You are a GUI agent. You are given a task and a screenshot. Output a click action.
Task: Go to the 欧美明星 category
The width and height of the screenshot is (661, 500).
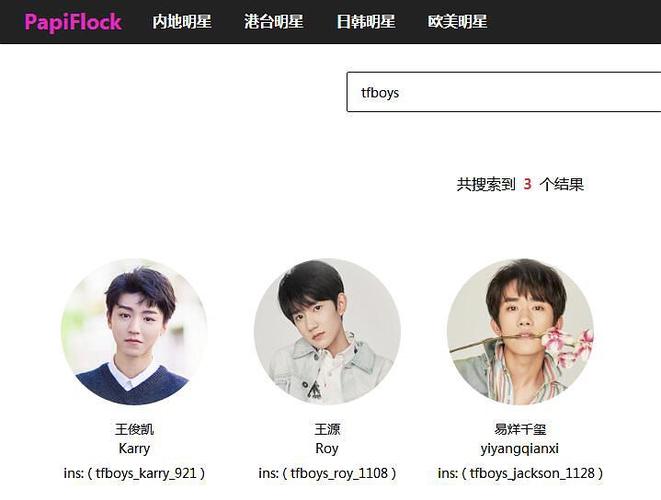457,22
